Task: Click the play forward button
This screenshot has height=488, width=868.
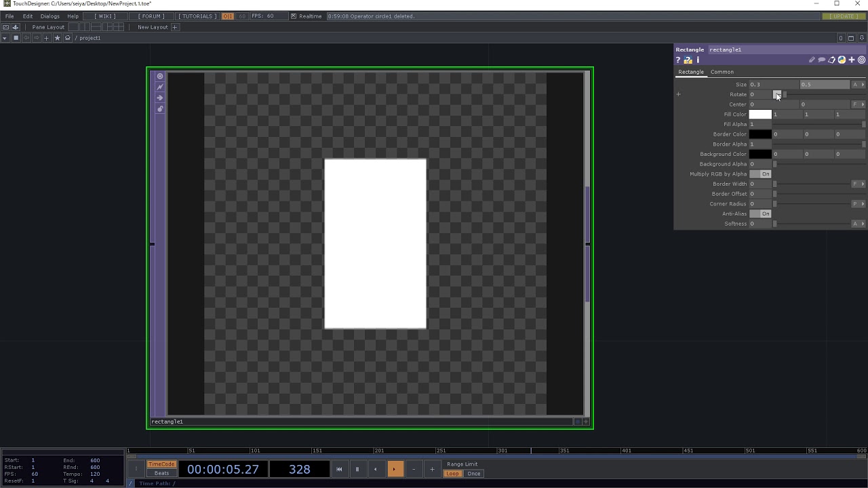Action: [394, 469]
